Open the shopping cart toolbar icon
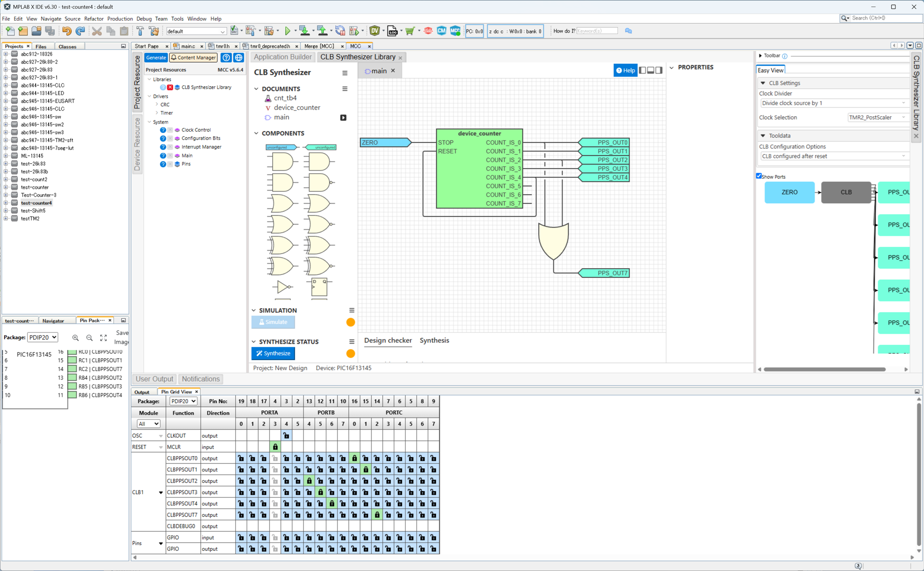The image size is (924, 571). coord(410,31)
